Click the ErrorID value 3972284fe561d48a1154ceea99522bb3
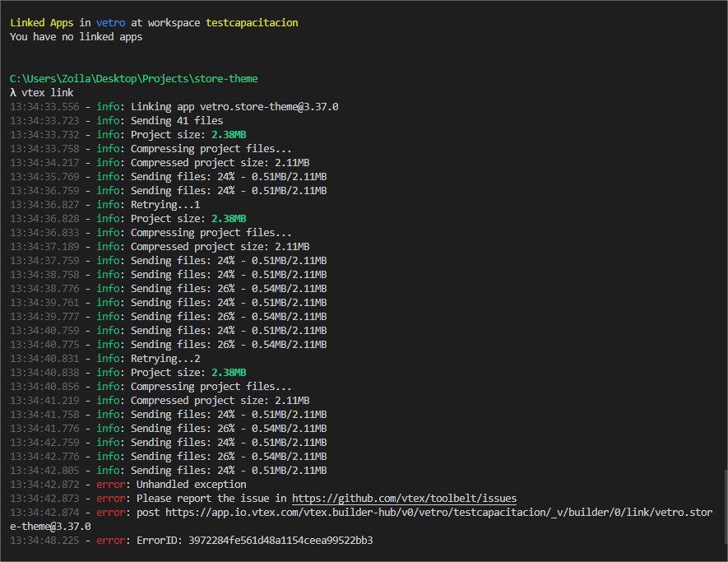Screen dimensions: 728x562 pyautogui.click(x=280, y=540)
